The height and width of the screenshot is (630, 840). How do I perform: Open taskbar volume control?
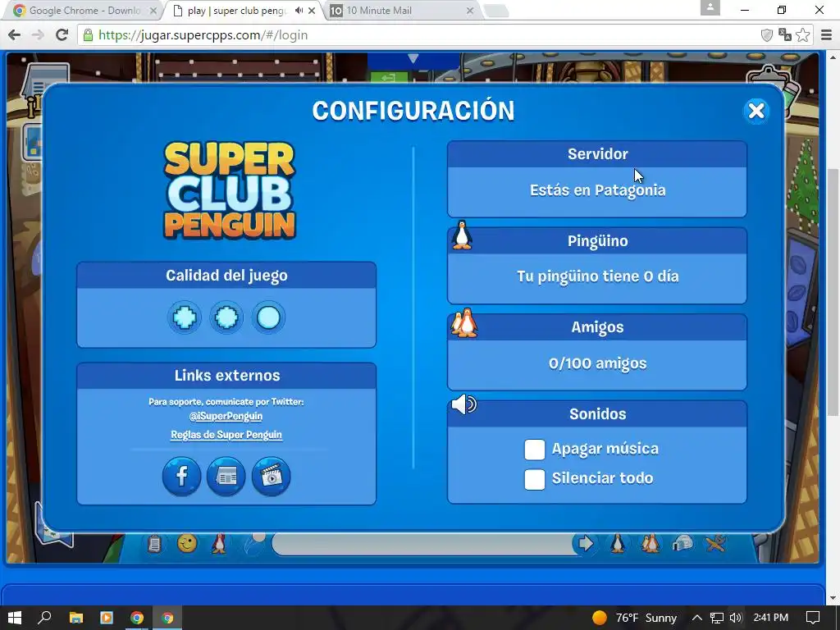pyautogui.click(x=736, y=618)
